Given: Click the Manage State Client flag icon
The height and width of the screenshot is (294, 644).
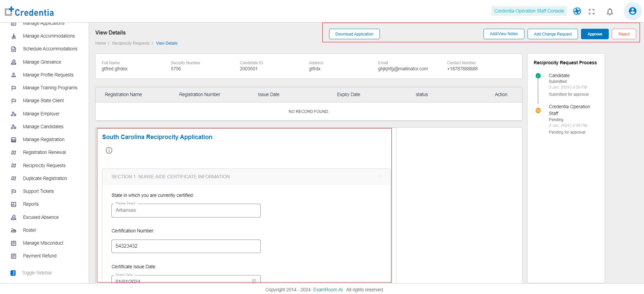Looking at the screenshot, I should coord(14,101).
